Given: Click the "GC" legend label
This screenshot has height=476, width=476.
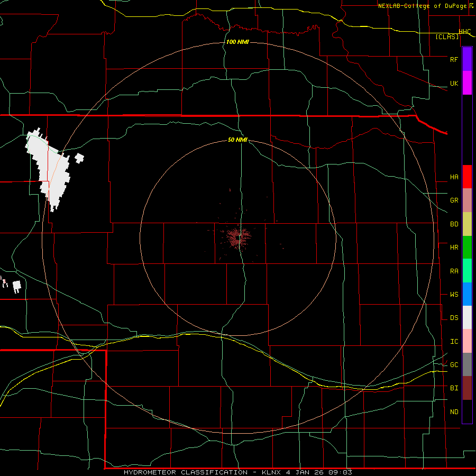Looking at the screenshot, I should pyautogui.click(x=454, y=365).
